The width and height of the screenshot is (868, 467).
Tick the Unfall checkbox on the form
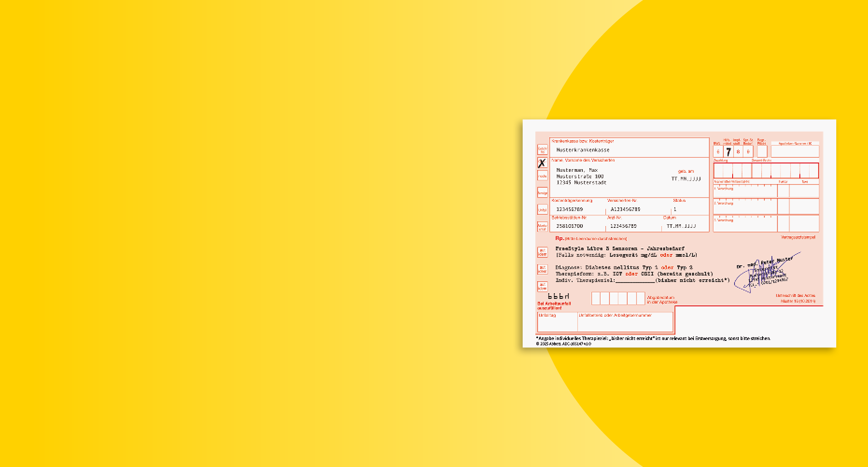[x=542, y=210]
